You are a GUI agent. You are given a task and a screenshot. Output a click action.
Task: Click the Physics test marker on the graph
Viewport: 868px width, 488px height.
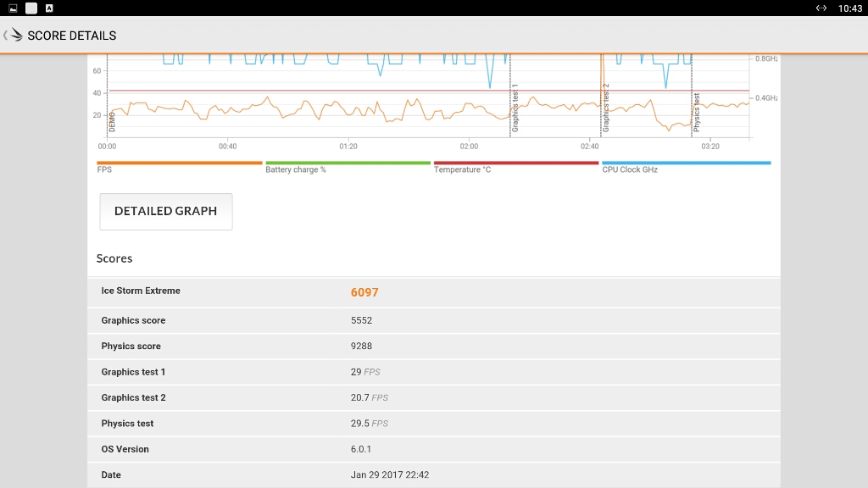(x=697, y=113)
